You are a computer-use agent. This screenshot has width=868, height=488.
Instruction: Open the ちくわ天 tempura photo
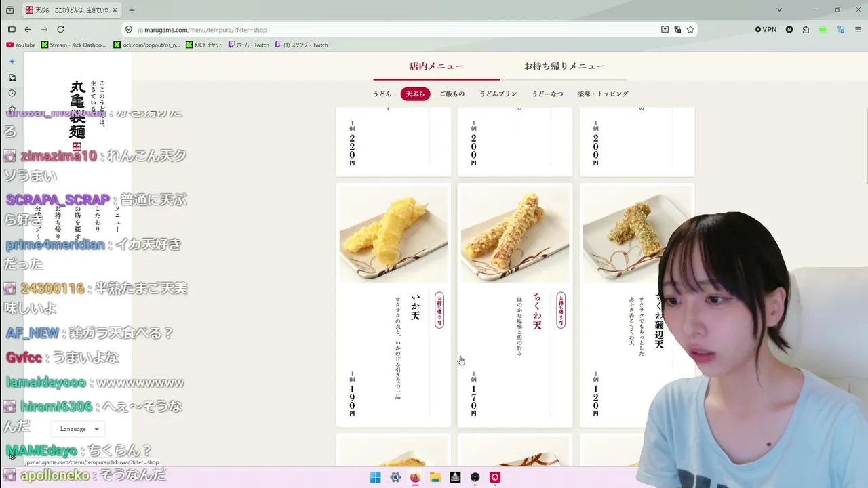[x=515, y=235]
